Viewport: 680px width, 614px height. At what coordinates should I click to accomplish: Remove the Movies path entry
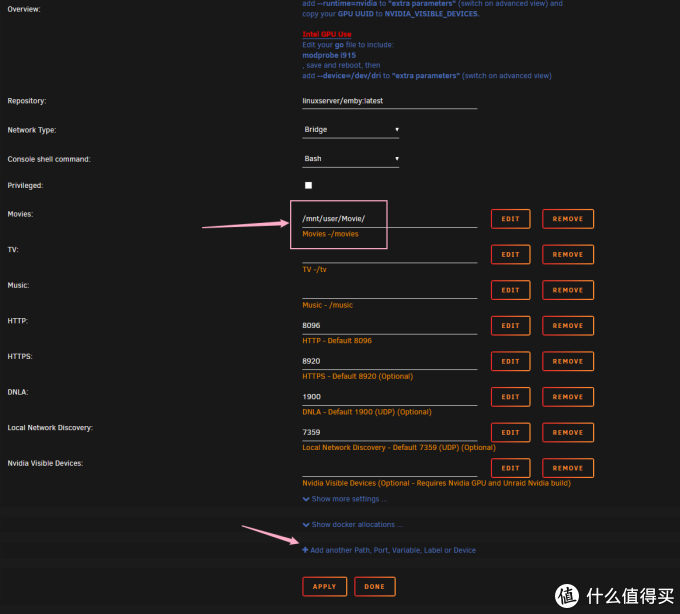pyautogui.click(x=568, y=219)
